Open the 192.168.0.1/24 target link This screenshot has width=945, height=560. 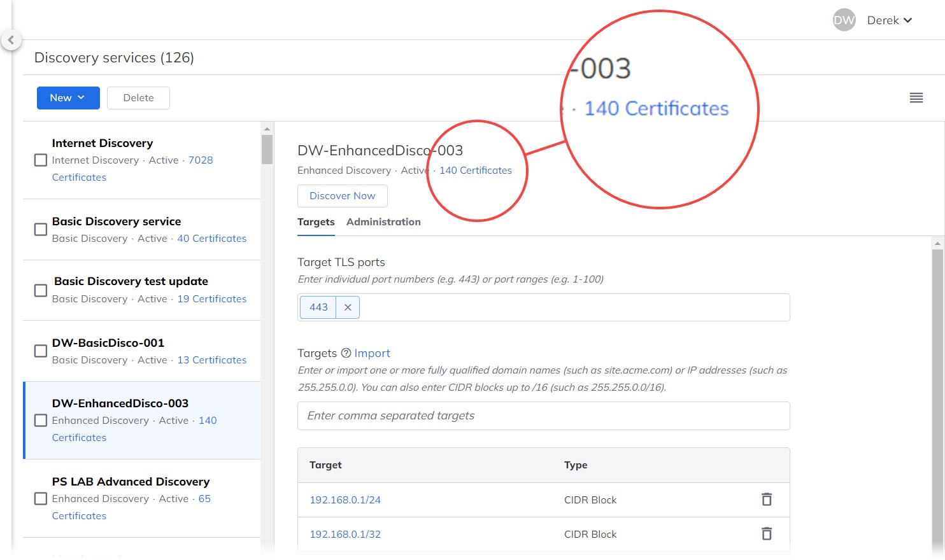point(345,500)
